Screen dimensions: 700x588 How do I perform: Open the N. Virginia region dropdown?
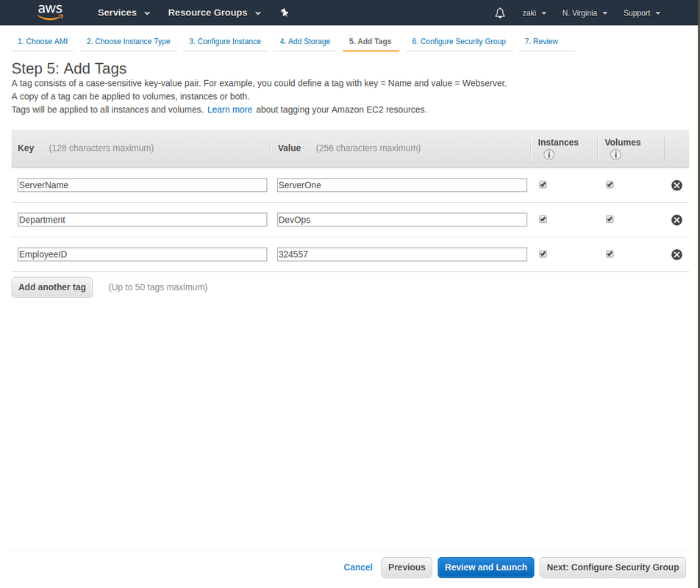585,13
